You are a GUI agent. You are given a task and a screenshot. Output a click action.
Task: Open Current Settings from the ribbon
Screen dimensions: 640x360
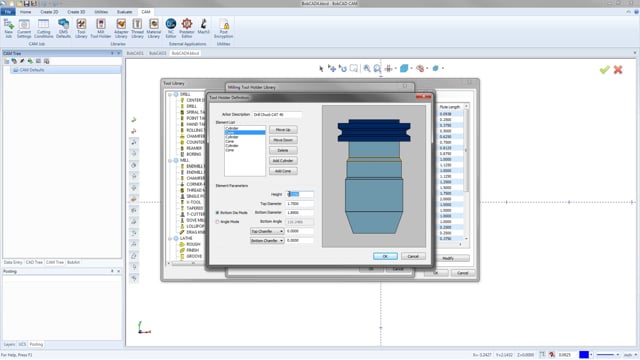click(24, 28)
